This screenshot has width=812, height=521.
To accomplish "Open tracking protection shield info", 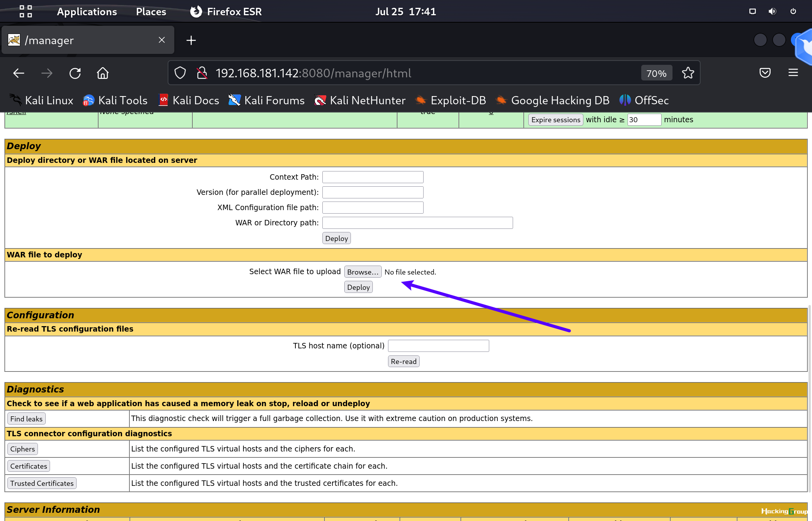I will click(180, 73).
